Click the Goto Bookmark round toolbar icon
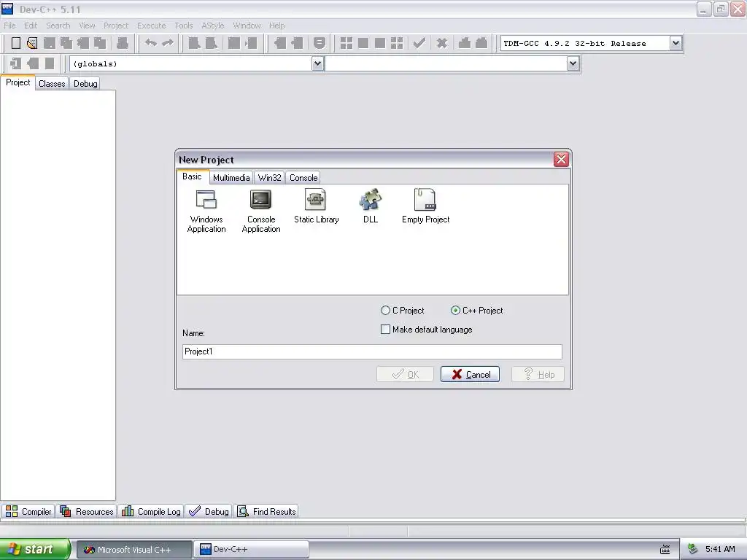Viewport: 747px width, 560px height. click(x=320, y=43)
